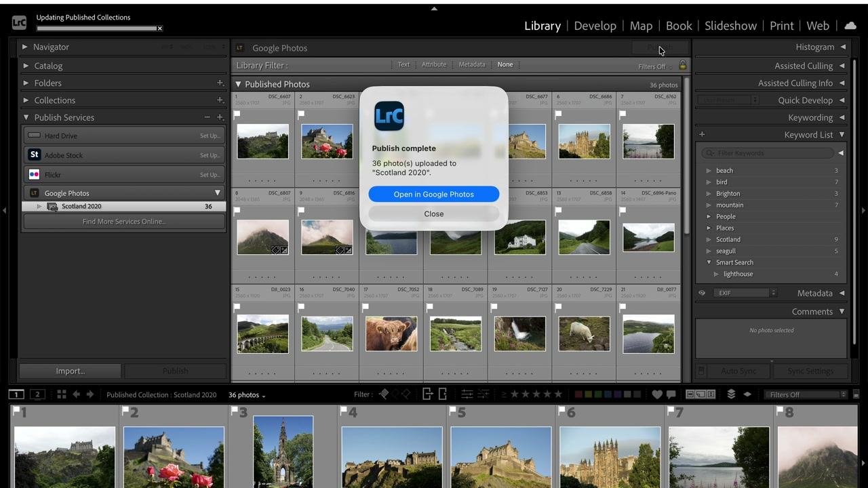This screenshot has height=488, width=868.
Task: Toggle the Metadata panel eye switch
Action: 702,293
